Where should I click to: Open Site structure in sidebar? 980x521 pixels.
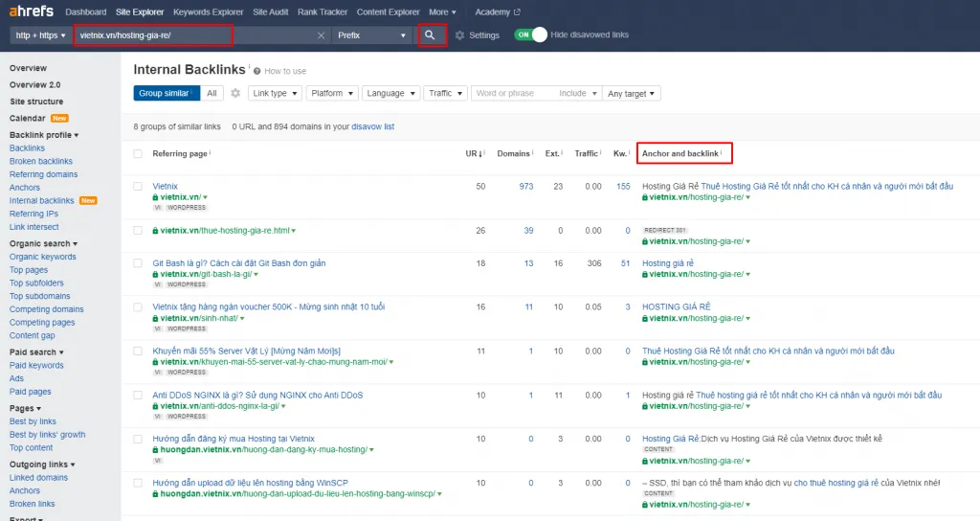(x=36, y=102)
